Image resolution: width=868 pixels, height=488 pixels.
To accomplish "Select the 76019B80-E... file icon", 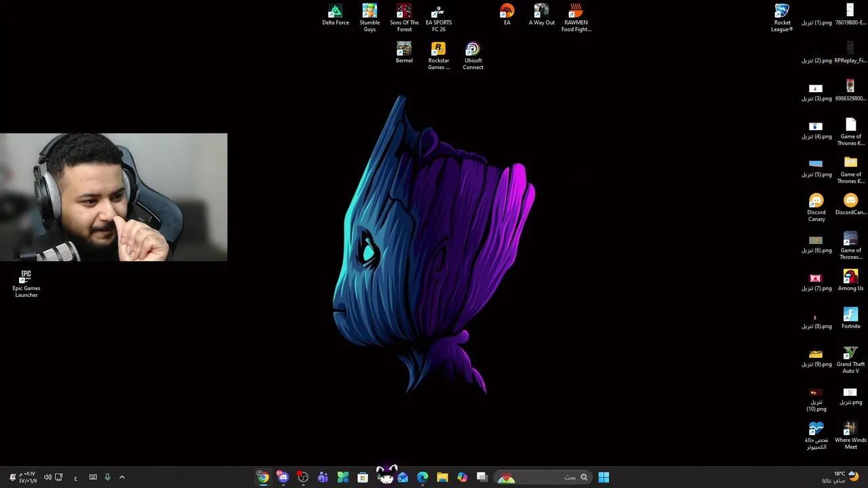I will pyautogui.click(x=850, y=15).
